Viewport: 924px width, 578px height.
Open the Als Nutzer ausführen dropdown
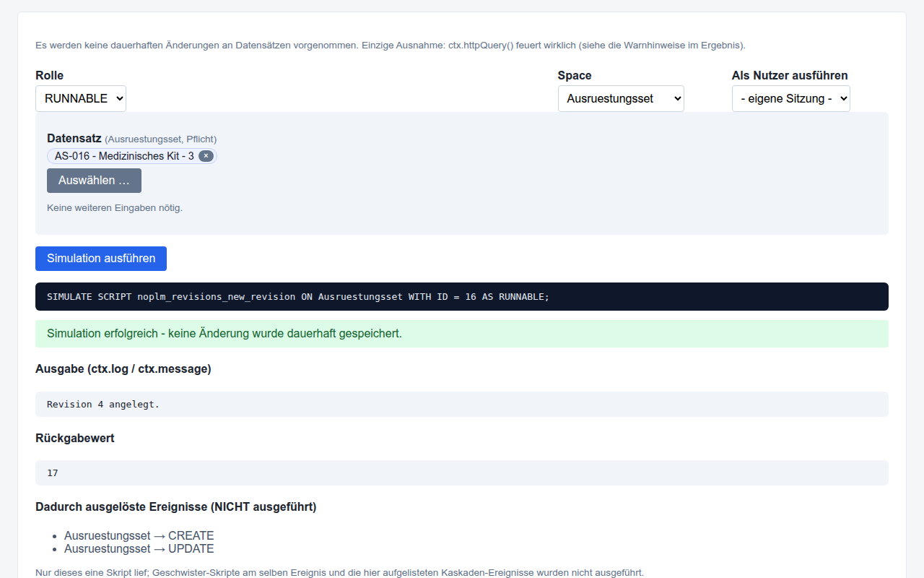pyautogui.click(x=791, y=98)
